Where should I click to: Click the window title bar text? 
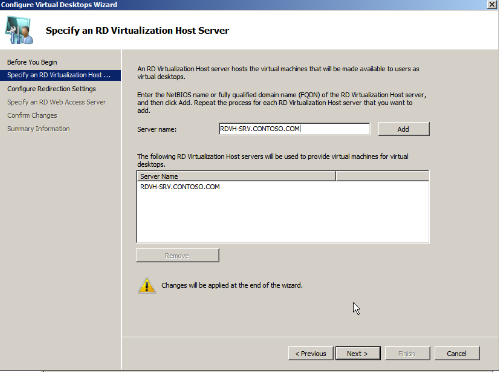click(x=59, y=5)
